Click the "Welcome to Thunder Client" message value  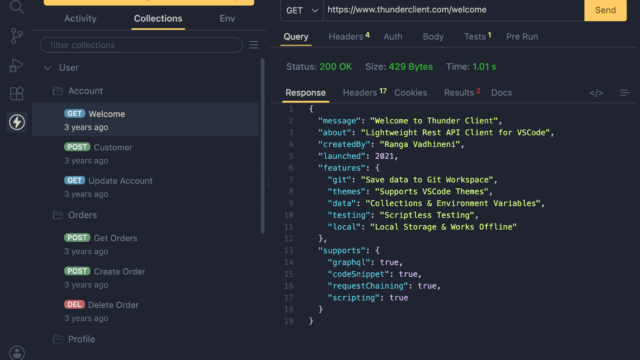pyautogui.click(x=434, y=121)
